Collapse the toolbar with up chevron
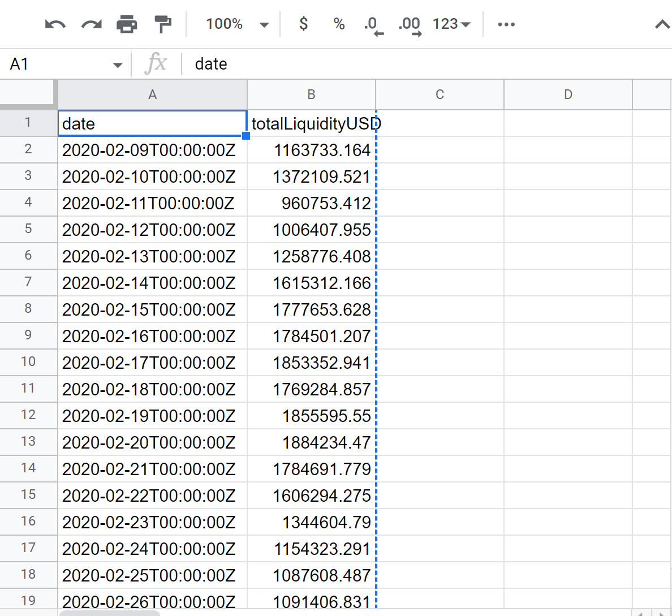 coord(662,24)
